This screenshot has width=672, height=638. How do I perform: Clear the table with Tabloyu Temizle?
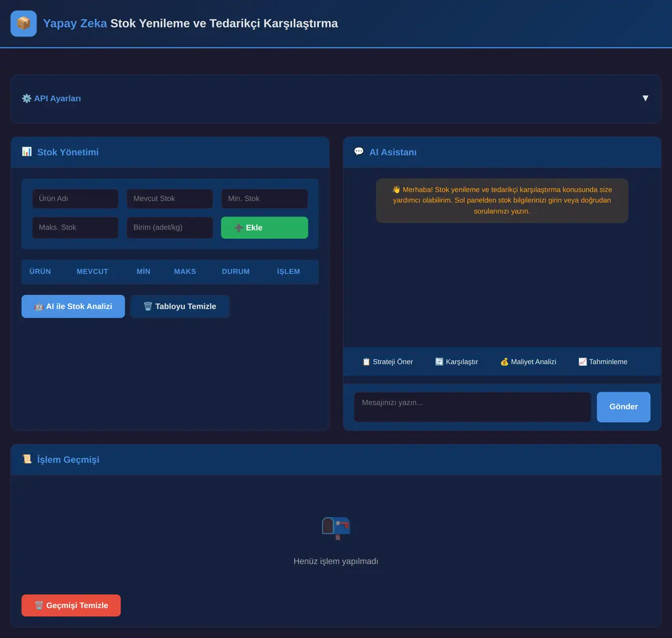click(180, 307)
